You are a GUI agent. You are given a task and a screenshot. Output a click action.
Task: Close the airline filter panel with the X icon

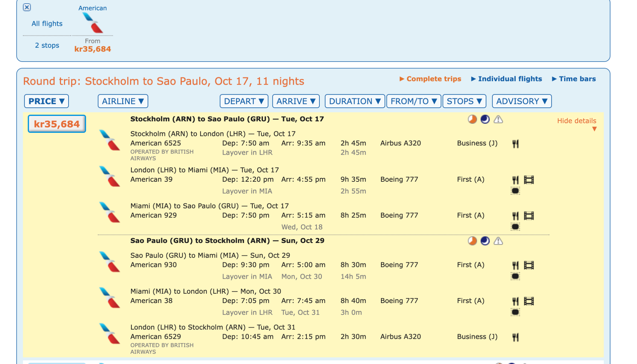[x=27, y=7]
